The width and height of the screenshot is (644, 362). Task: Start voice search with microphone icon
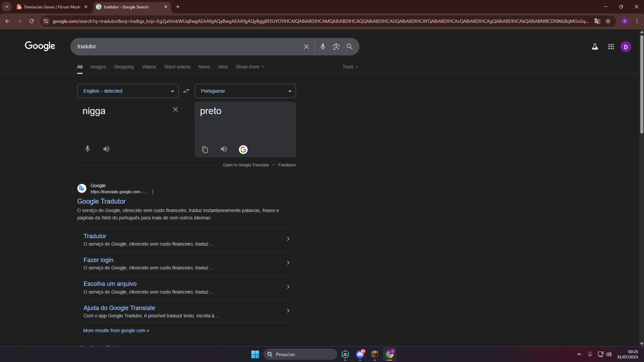[x=323, y=47]
